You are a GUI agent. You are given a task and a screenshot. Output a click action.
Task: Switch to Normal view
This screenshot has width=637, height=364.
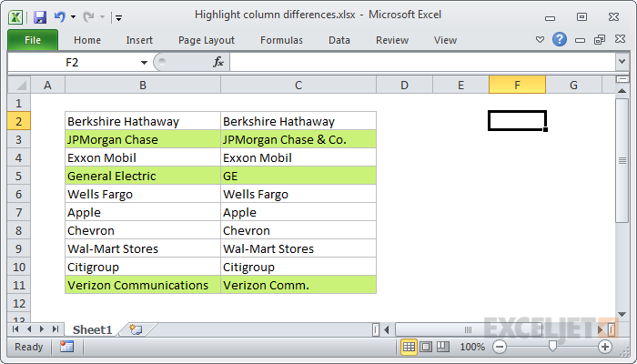(x=409, y=347)
